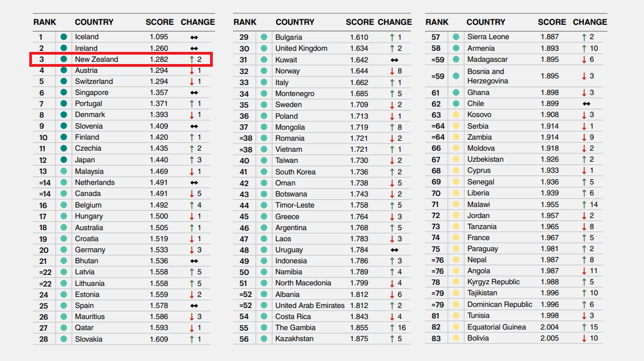Click the red down arrow for Canada
The image size is (644, 361).
click(x=191, y=194)
